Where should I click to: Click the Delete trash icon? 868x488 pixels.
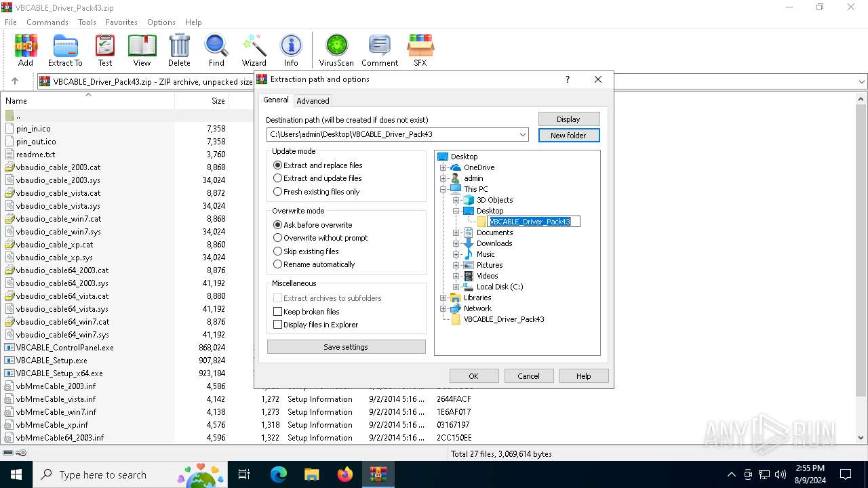pyautogui.click(x=179, y=50)
